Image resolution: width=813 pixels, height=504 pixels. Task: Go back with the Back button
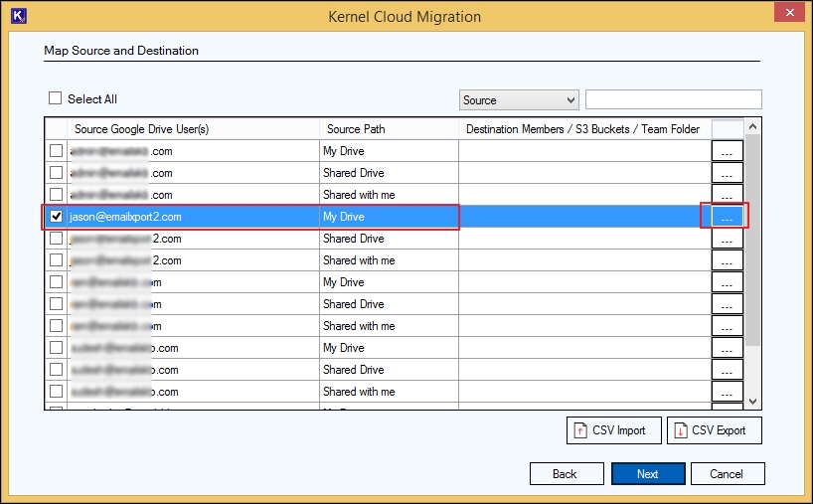click(567, 474)
